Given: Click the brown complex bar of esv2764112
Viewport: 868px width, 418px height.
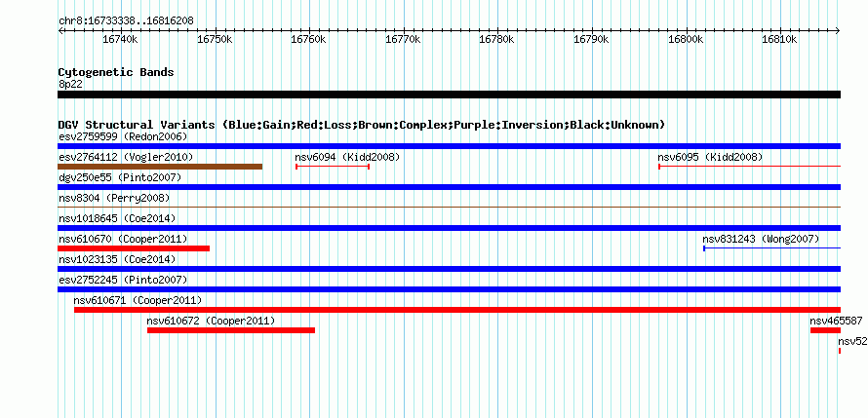Looking at the screenshot, I should point(160,167).
